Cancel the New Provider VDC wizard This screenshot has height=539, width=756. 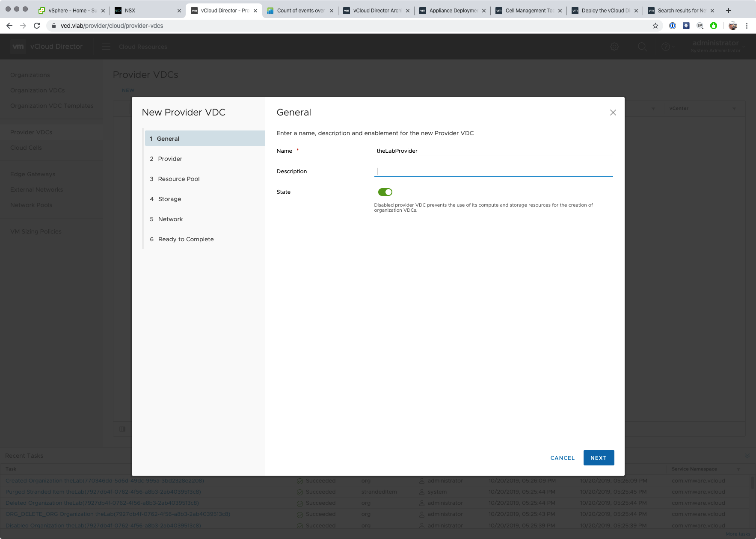click(562, 458)
